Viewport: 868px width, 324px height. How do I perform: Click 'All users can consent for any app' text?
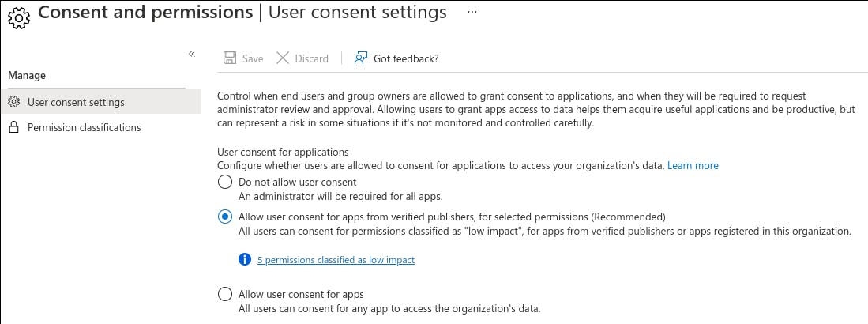point(389,308)
